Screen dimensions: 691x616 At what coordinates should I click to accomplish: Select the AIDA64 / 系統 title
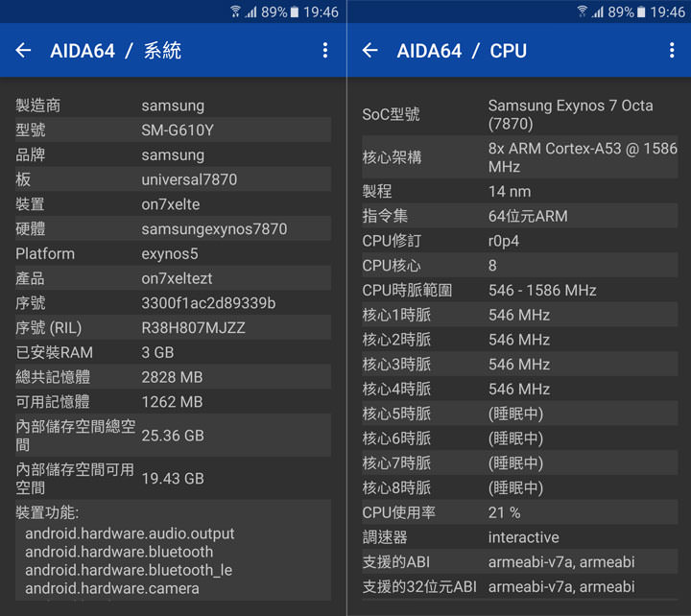(115, 51)
